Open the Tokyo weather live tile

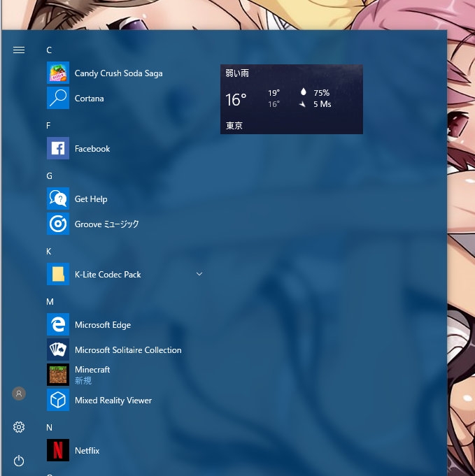[x=292, y=99]
